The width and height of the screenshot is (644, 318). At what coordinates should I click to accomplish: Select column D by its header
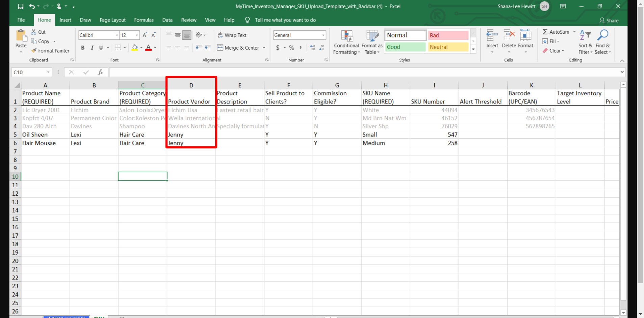coord(191,85)
